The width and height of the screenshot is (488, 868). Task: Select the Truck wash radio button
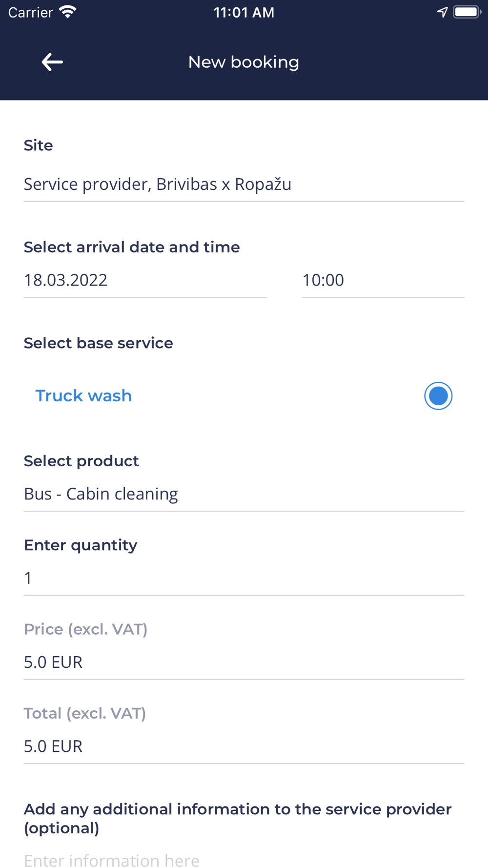(x=438, y=396)
